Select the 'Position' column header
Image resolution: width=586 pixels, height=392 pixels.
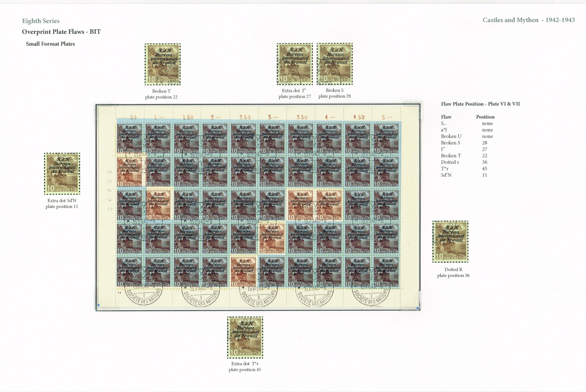(485, 117)
